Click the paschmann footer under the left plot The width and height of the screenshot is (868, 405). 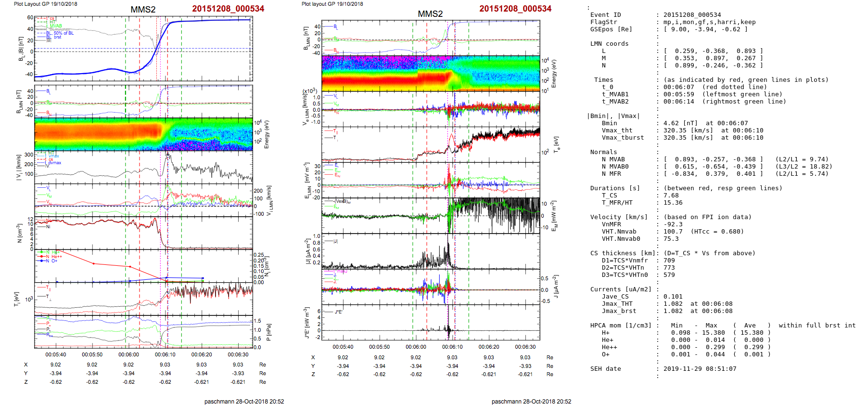pos(244,401)
